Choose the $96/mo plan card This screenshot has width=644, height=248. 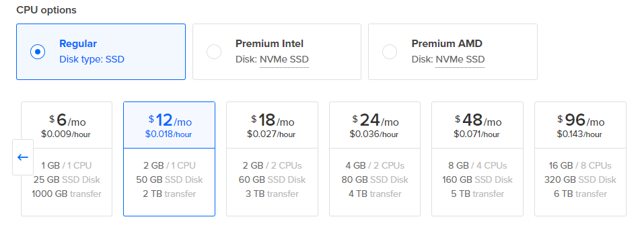click(x=580, y=159)
